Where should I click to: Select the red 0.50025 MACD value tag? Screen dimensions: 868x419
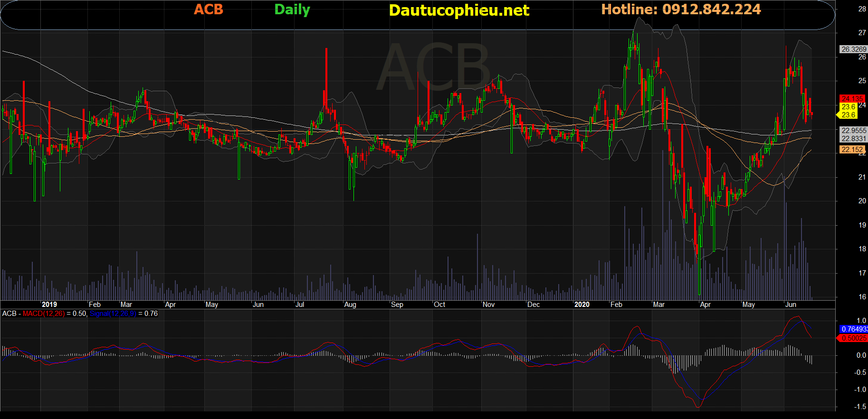(854, 338)
